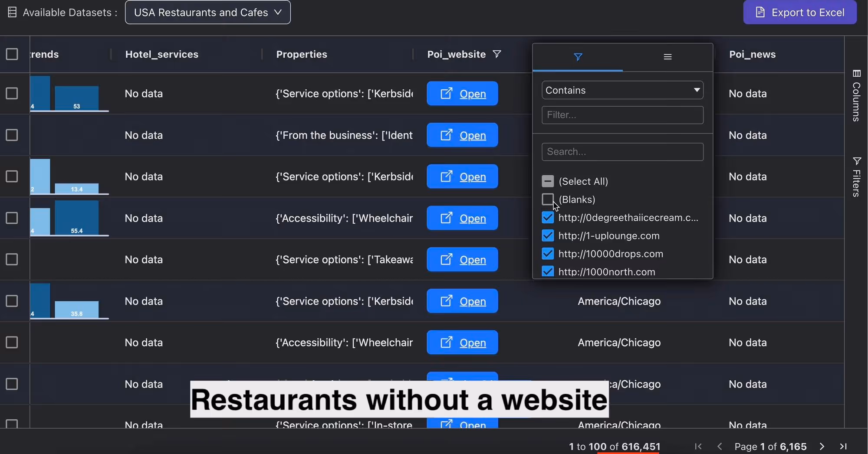The height and width of the screenshot is (454, 868).
Task: Uncheck the http://10000drops.com checkbox
Action: coord(548,254)
